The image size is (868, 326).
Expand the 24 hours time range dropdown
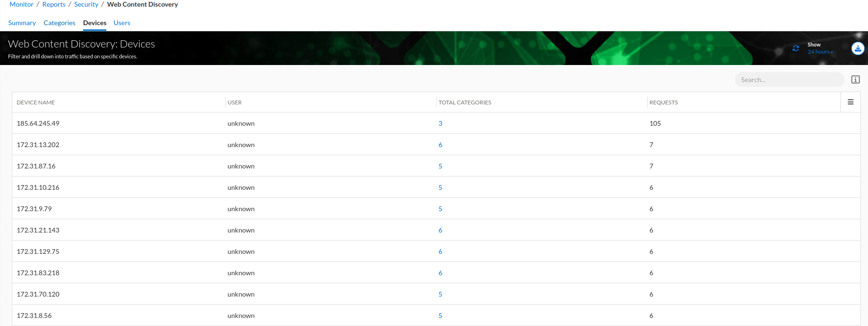(x=820, y=52)
